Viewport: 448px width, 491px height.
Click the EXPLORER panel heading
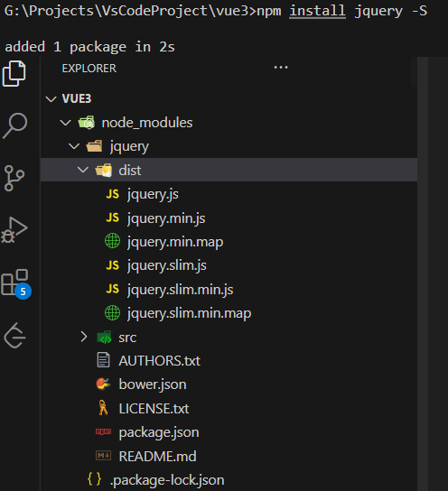(x=89, y=69)
